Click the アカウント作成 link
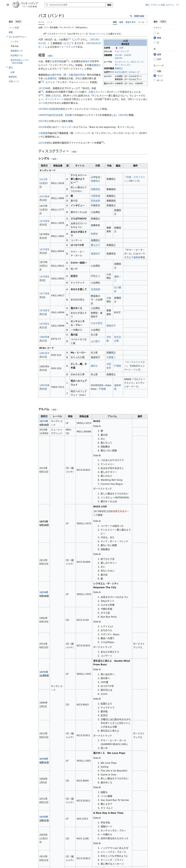The width and height of the screenshot is (186, 868). click(158, 5)
